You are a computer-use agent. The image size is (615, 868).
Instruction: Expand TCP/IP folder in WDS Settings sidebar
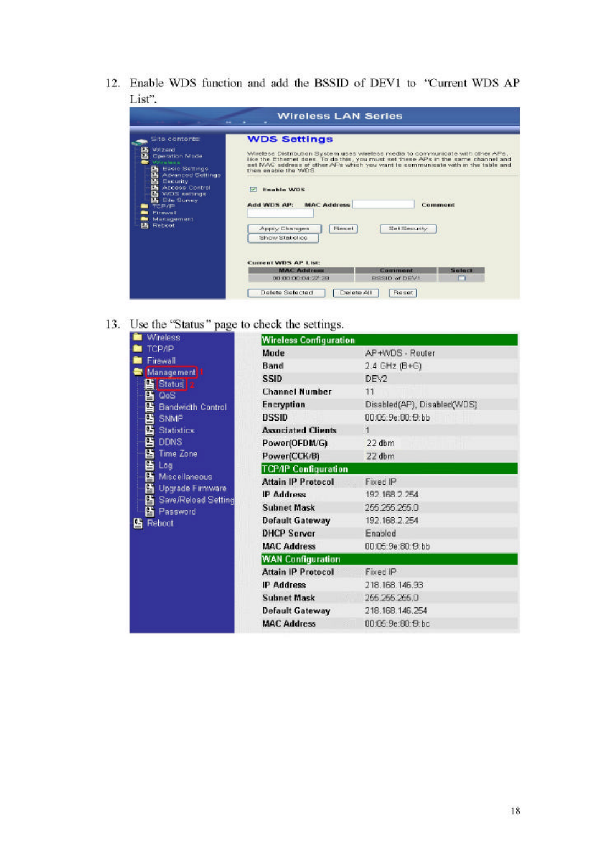pyautogui.click(x=145, y=207)
